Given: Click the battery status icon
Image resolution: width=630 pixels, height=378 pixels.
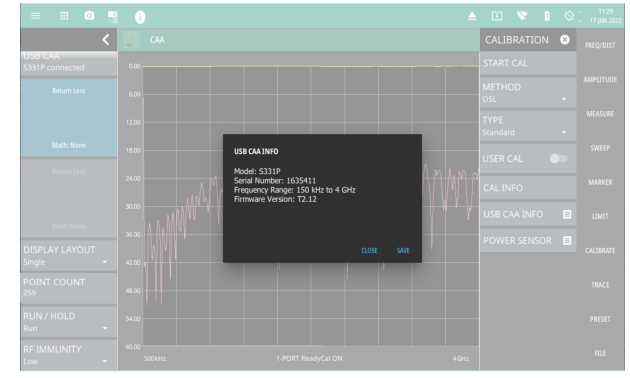Looking at the screenshot, I should 547,16.
